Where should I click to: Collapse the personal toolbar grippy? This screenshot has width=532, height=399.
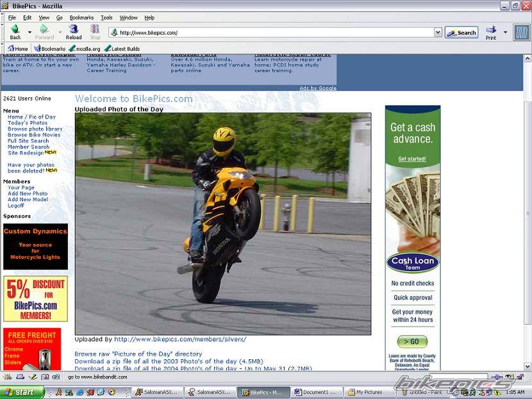coord(2,49)
